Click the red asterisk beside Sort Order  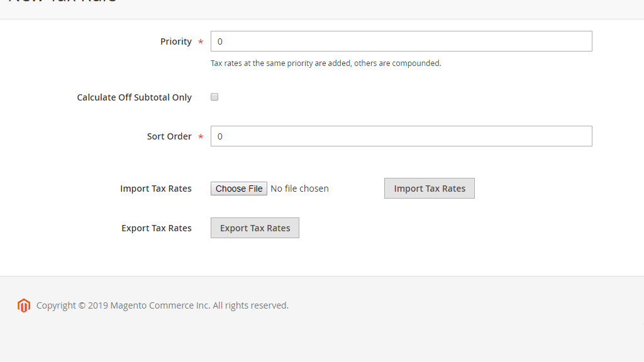pos(201,136)
